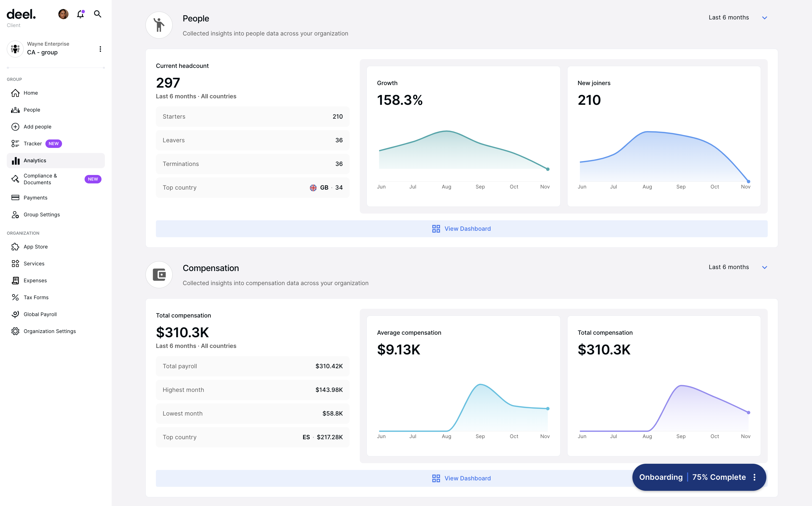The width and height of the screenshot is (812, 506).
Task: Click View Dashboard under People section
Action: coord(462,229)
